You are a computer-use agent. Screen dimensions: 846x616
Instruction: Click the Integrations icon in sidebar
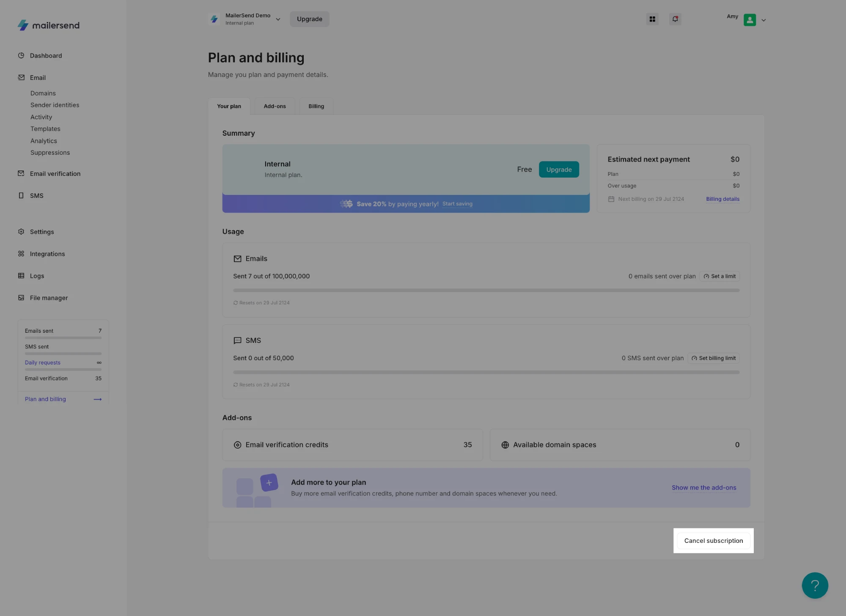[21, 254]
